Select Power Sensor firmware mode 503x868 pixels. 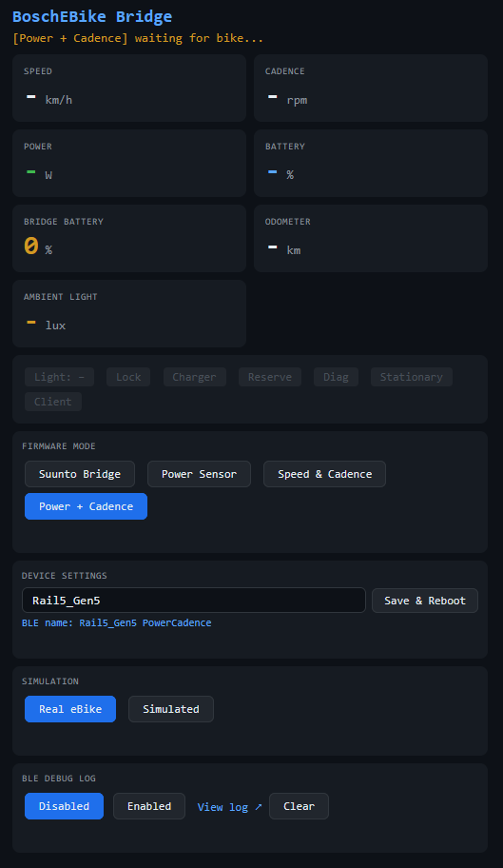pos(199,474)
